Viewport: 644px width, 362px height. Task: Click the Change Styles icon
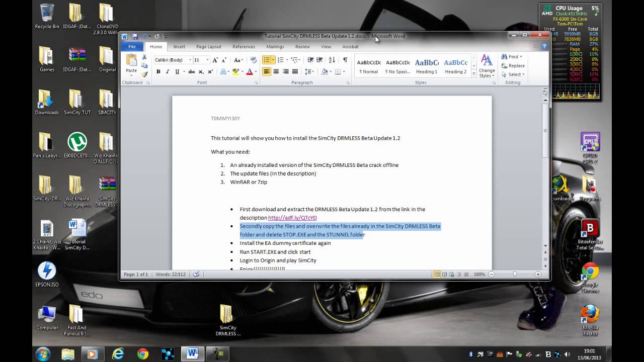(487, 66)
